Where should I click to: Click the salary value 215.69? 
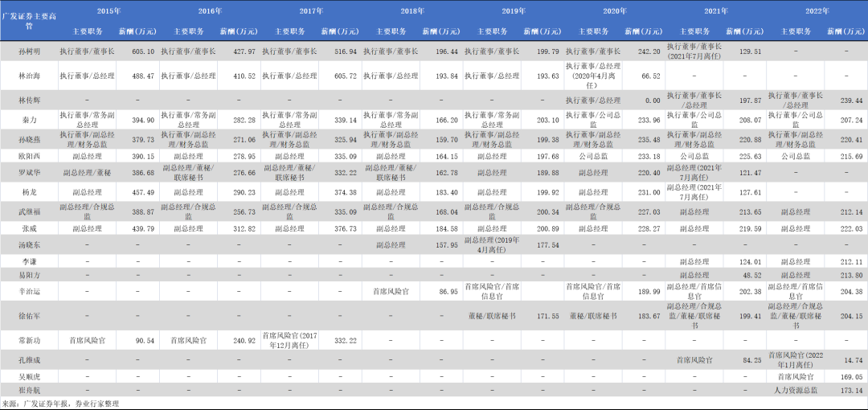coord(851,156)
